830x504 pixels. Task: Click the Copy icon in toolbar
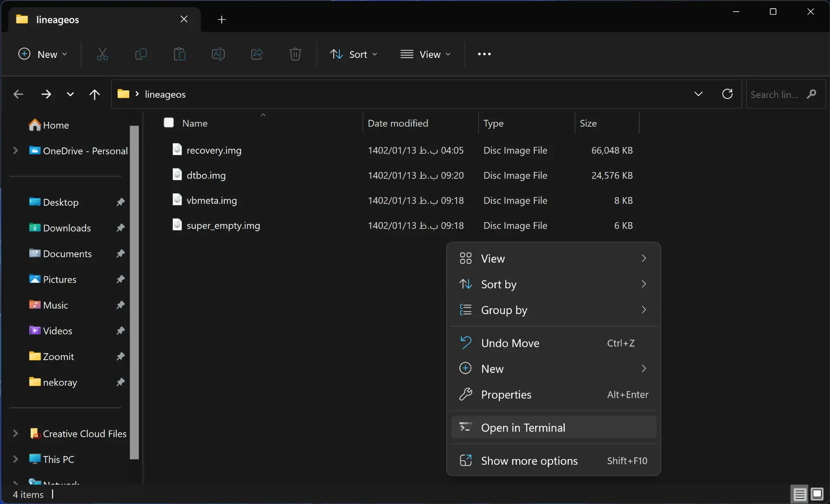(141, 54)
